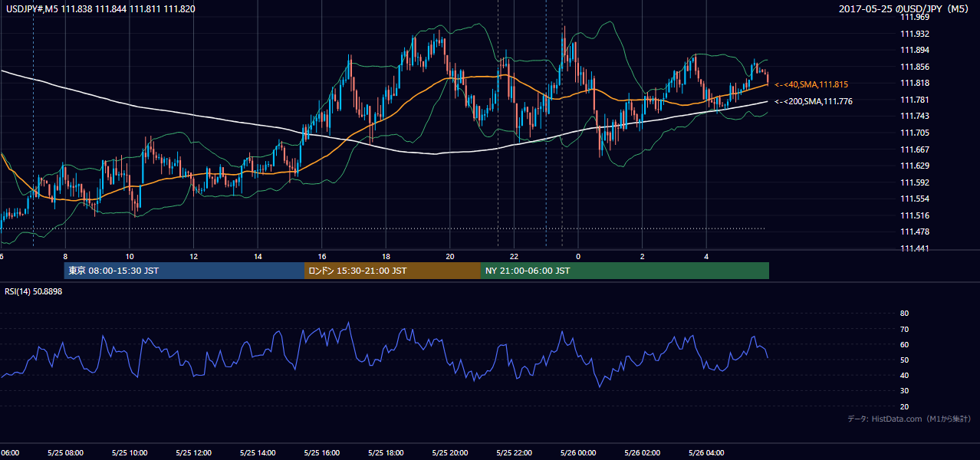Click RSI scale value 20
The width and height of the screenshot is (980, 460).
[904, 406]
